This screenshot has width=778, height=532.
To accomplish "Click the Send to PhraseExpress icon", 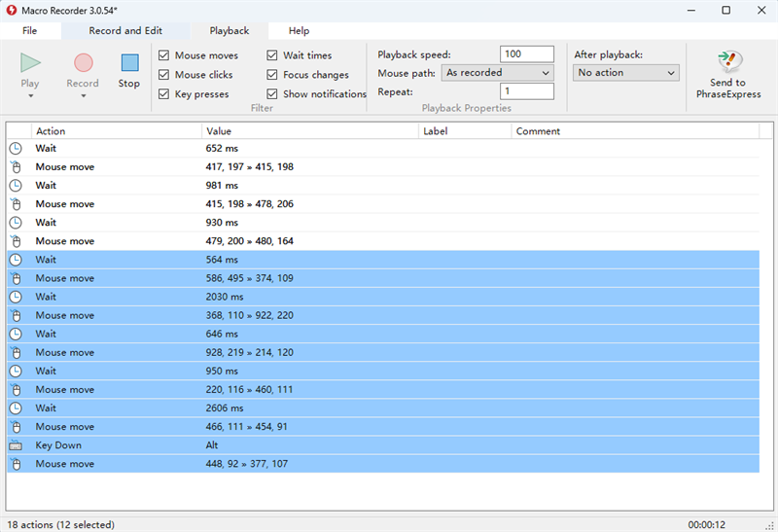I will click(x=728, y=61).
